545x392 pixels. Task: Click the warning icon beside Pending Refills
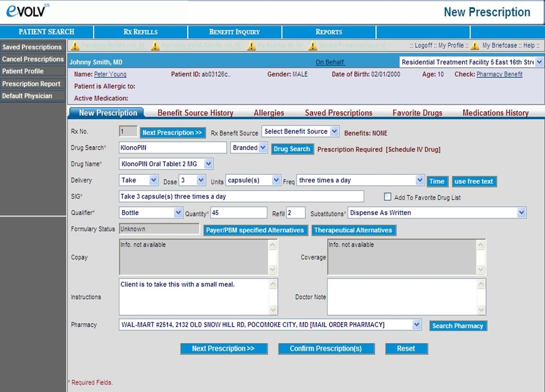click(75, 46)
